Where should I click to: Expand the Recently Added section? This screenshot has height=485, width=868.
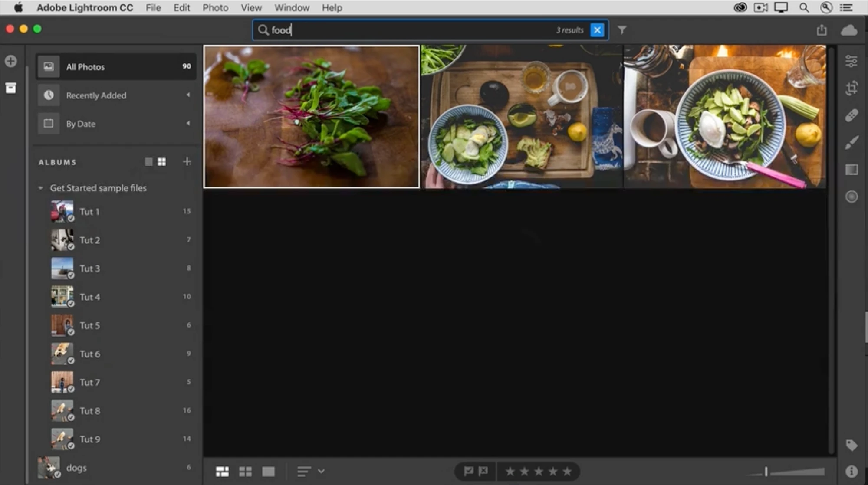click(188, 95)
